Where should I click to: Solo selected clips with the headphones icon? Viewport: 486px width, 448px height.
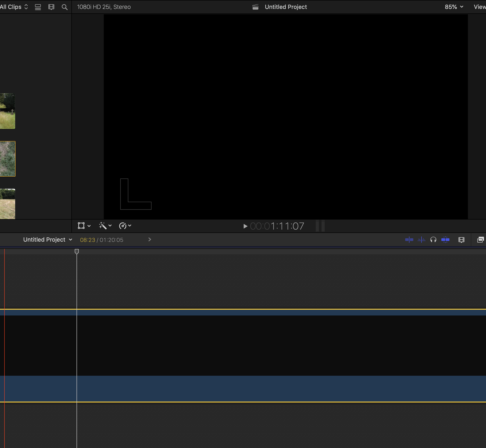pos(433,240)
